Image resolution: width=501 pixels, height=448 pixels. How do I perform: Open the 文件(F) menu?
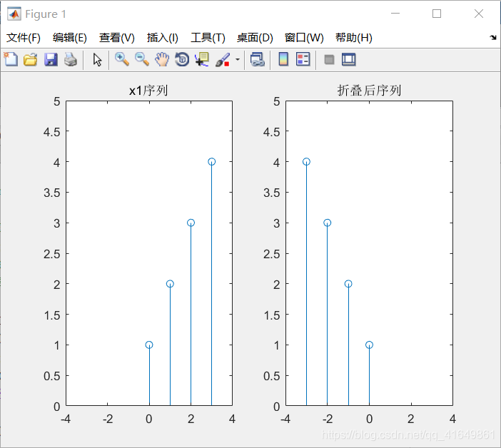point(24,38)
